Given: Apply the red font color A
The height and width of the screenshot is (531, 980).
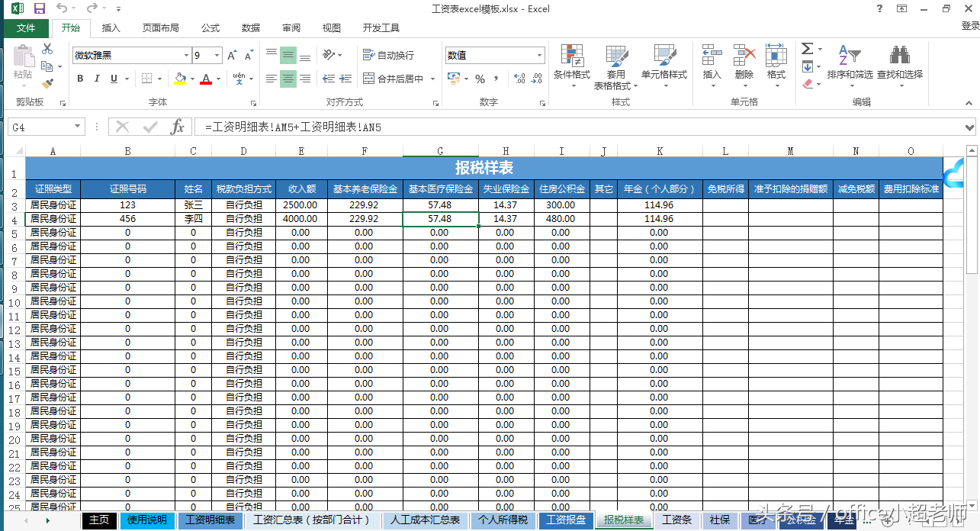Looking at the screenshot, I should [206, 79].
